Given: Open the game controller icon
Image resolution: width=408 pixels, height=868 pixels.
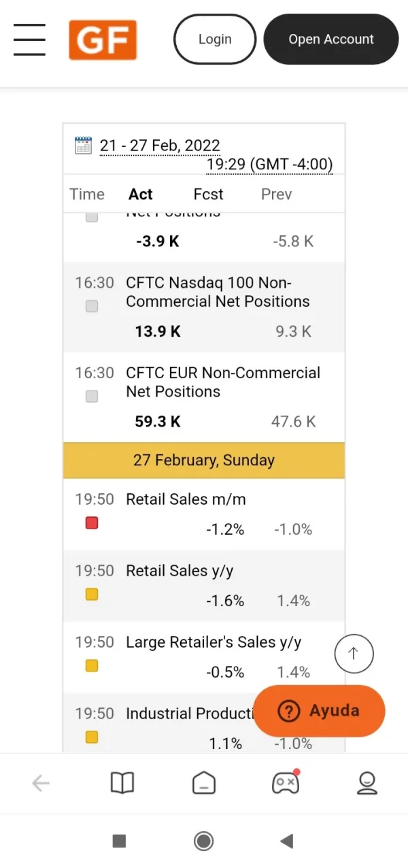Looking at the screenshot, I should point(285,783).
